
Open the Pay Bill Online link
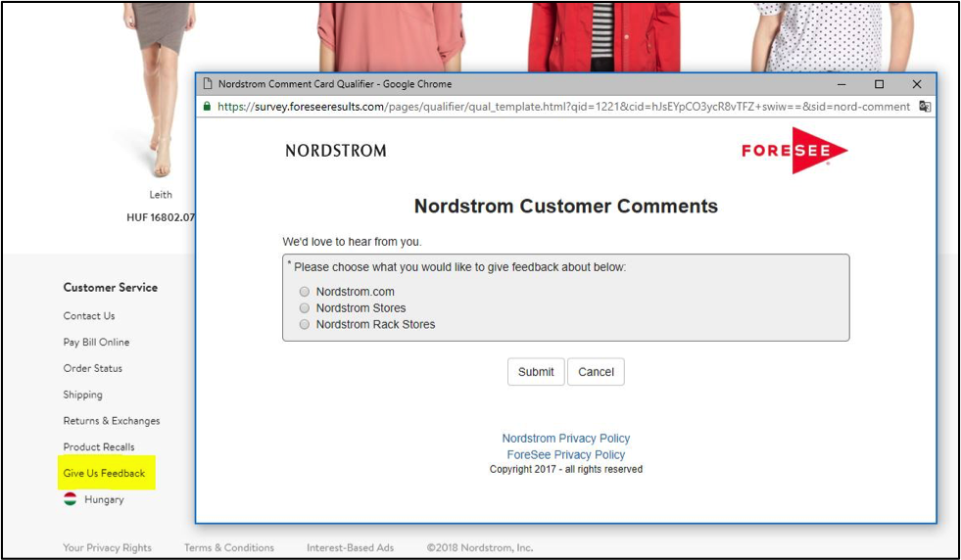point(96,343)
